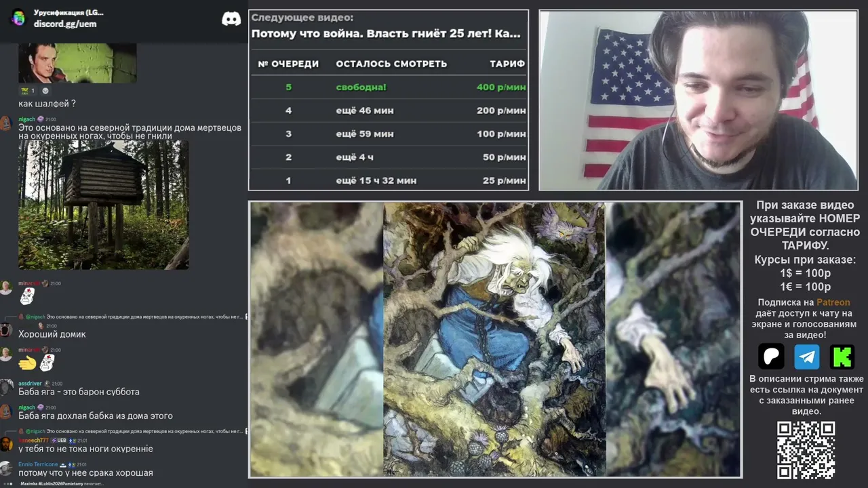Click the '100 р/мин' tariff cell
Image resolution: width=868 pixels, height=488 pixels.
click(x=501, y=134)
